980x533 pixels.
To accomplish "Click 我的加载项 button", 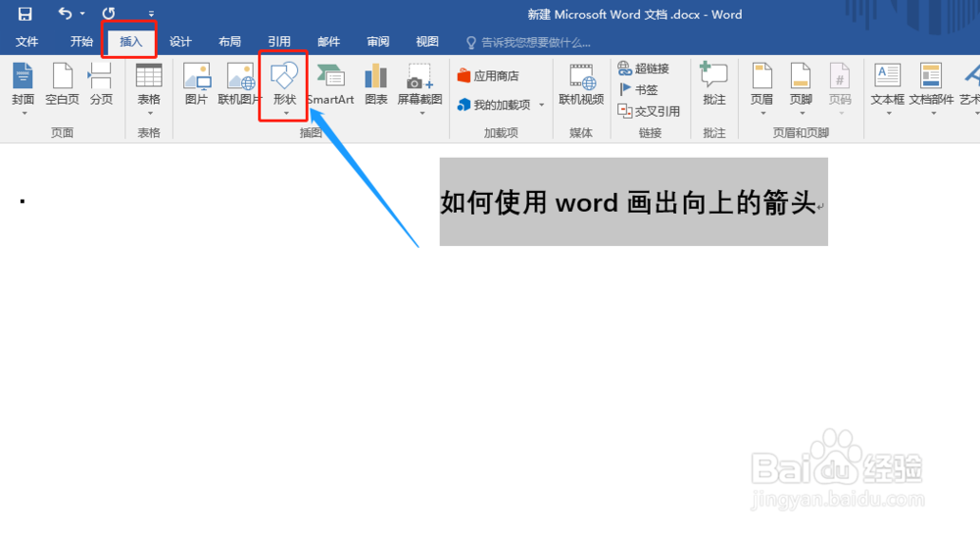I will click(494, 105).
